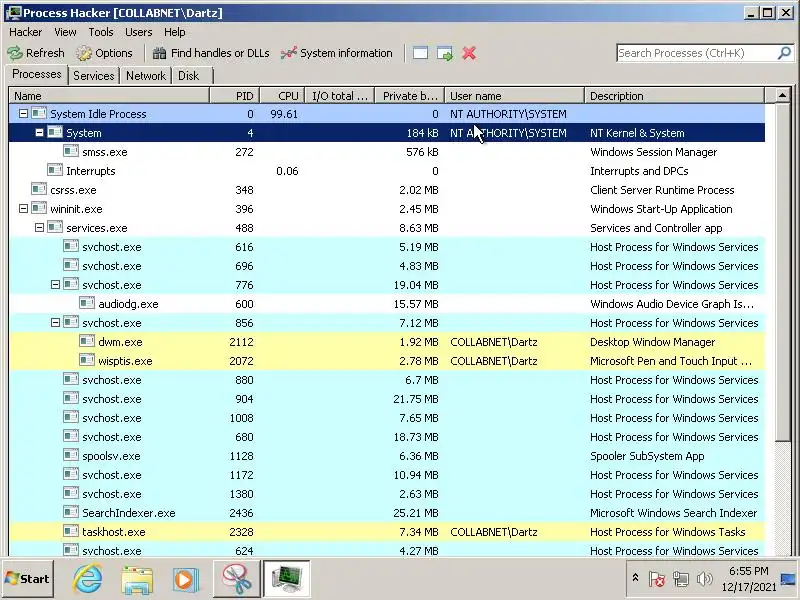Click the smss.exe process icon
The width and height of the screenshot is (800, 600).
point(71,152)
